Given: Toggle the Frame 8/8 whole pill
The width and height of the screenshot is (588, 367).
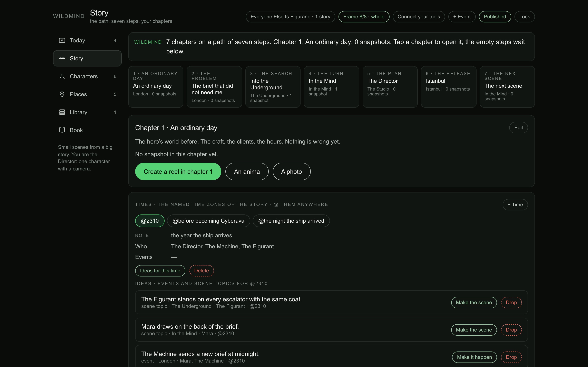Looking at the screenshot, I should point(364,17).
